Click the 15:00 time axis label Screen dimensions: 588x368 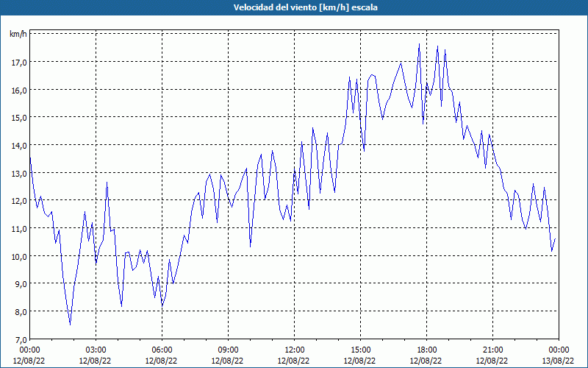[360, 350]
